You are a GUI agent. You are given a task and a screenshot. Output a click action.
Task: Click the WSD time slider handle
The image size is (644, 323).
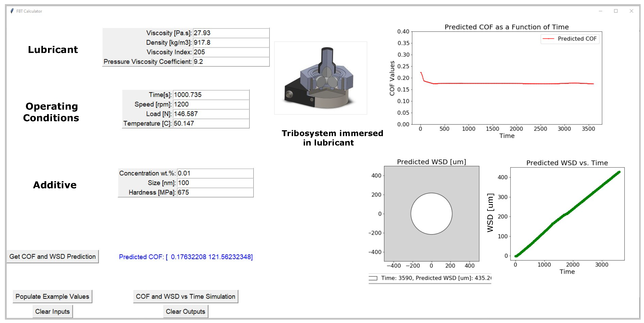pos(373,278)
